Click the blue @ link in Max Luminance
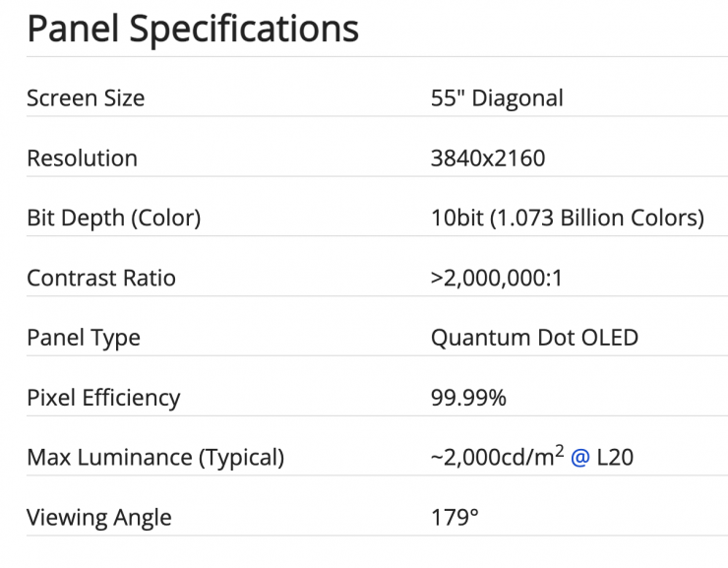 click(x=579, y=458)
